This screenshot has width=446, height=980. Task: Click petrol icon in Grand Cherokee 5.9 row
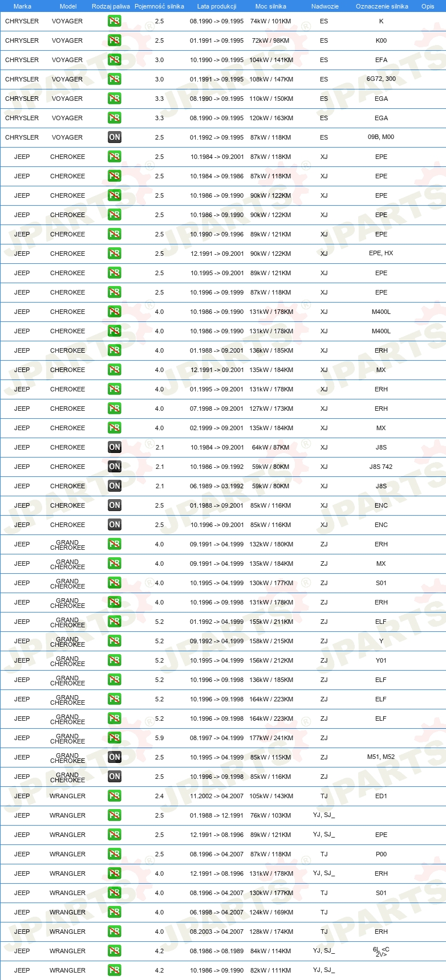click(115, 738)
